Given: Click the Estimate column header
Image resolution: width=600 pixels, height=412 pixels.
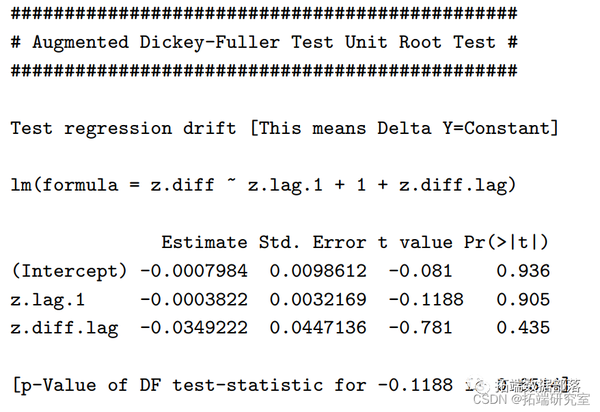Looking at the screenshot, I should (x=203, y=242).
